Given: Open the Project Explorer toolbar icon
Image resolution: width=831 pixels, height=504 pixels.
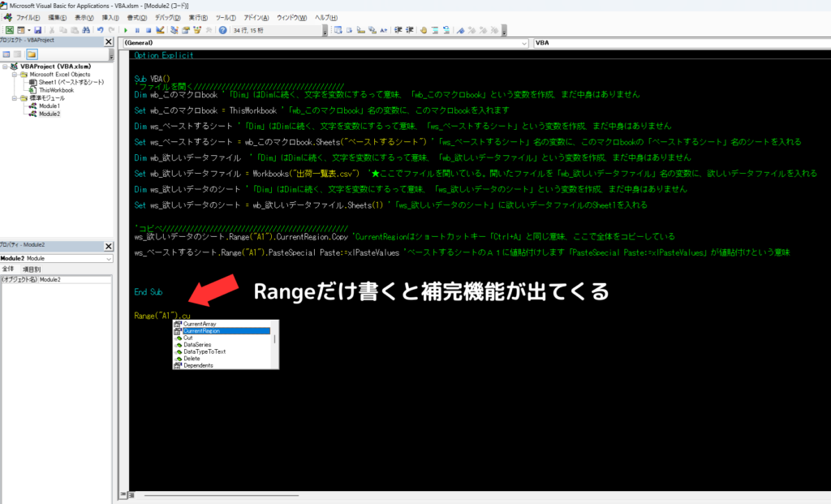Looking at the screenshot, I should (x=174, y=30).
